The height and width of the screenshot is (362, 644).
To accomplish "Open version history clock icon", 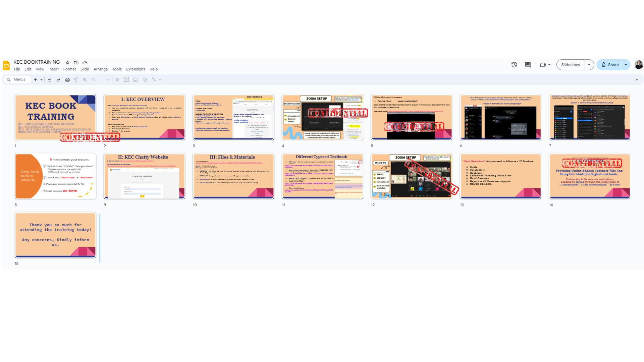I will pyautogui.click(x=514, y=65).
